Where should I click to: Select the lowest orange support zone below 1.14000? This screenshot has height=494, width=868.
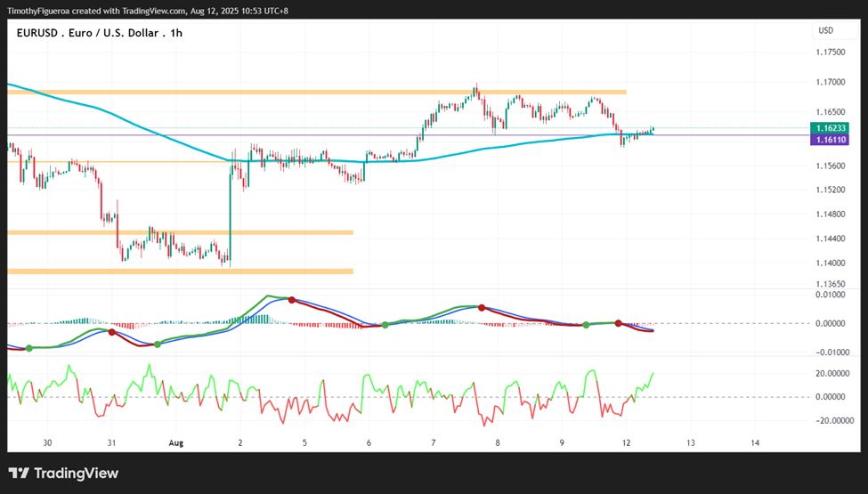pos(180,271)
